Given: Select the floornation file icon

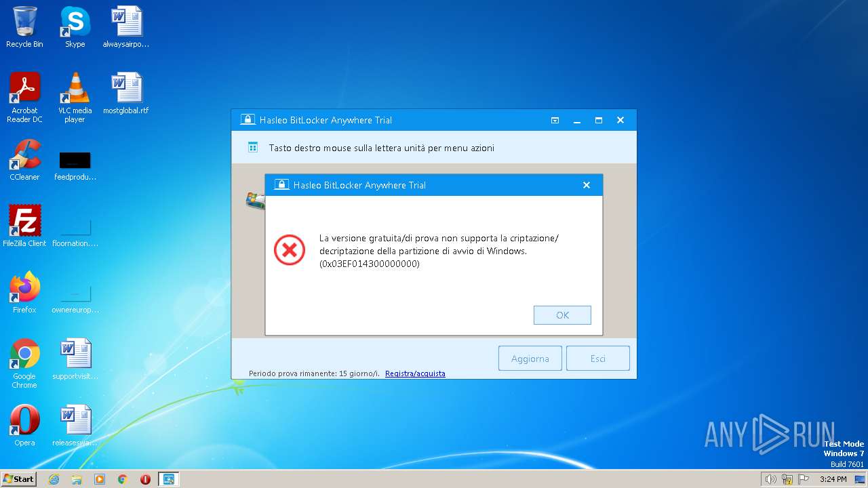Looking at the screenshot, I should click(x=75, y=231).
